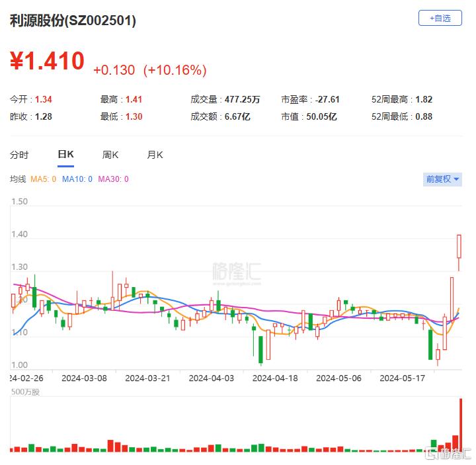This screenshot has height=465, width=476.
Task: Click the 1.40 price axis label
Action: 19,234
